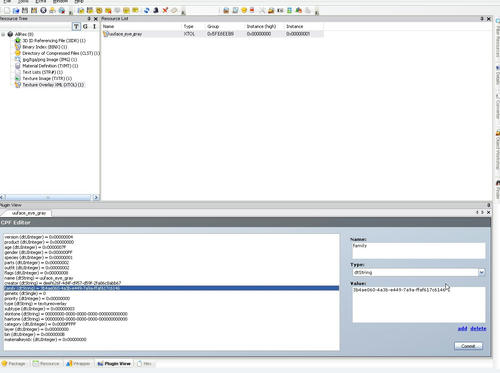This screenshot has width=500, height=373.
Task: Select the 3D ID Referencing File node
Action: (54, 40)
